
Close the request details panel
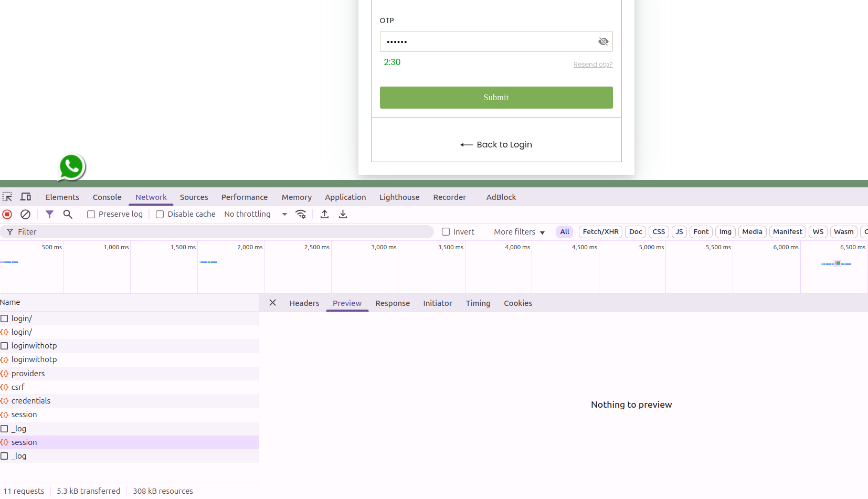pos(272,303)
